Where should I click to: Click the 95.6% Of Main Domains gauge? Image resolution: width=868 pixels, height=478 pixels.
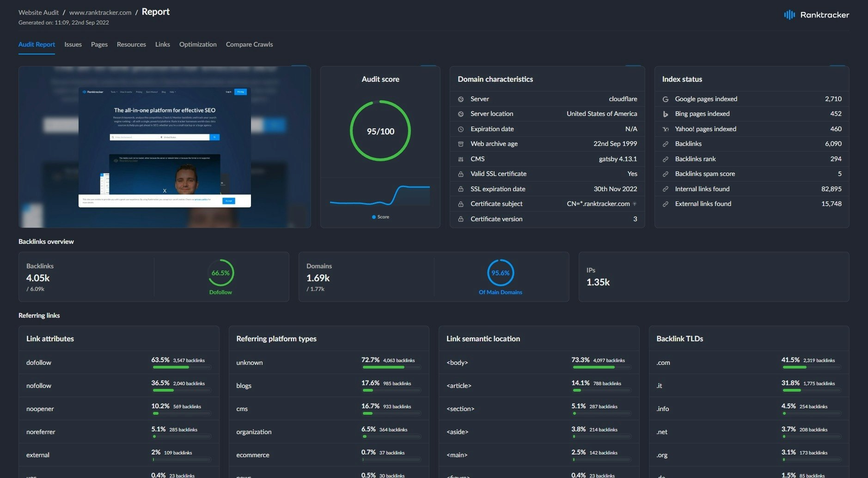tap(501, 273)
